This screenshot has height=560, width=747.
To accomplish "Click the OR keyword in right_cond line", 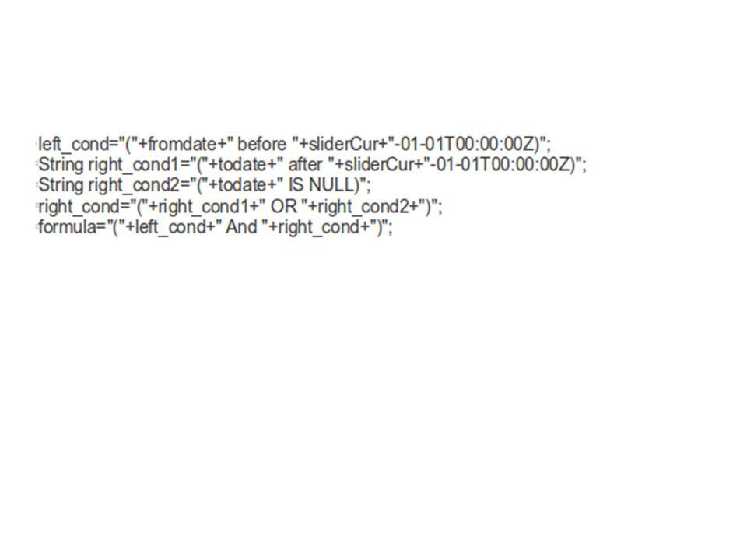I will point(283,207).
